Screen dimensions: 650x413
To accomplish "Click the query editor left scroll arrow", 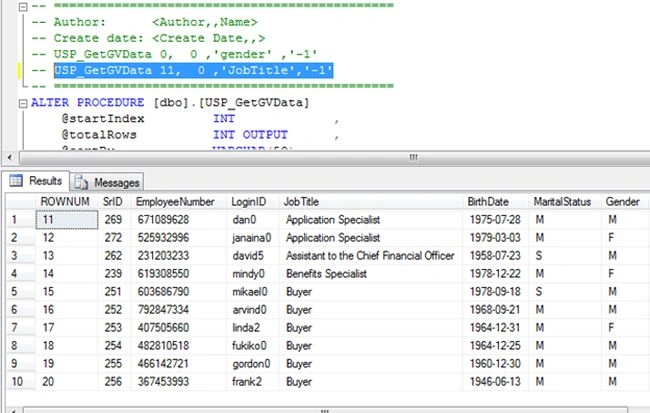I will (10, 158).
